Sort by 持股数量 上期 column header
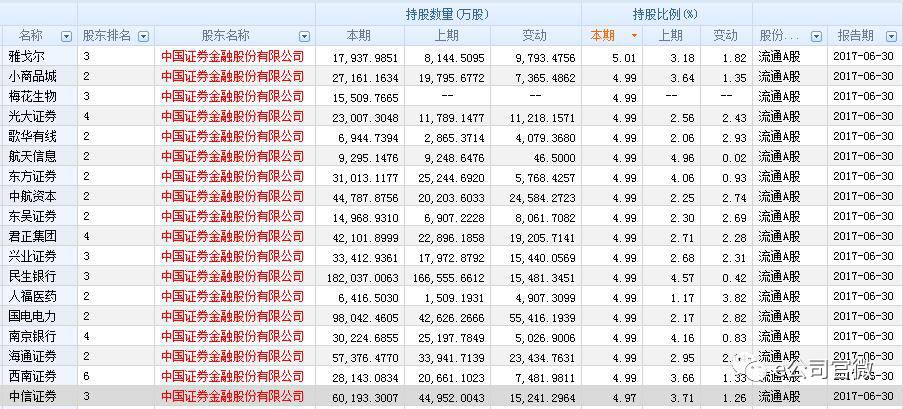 (x=446, y=36)
